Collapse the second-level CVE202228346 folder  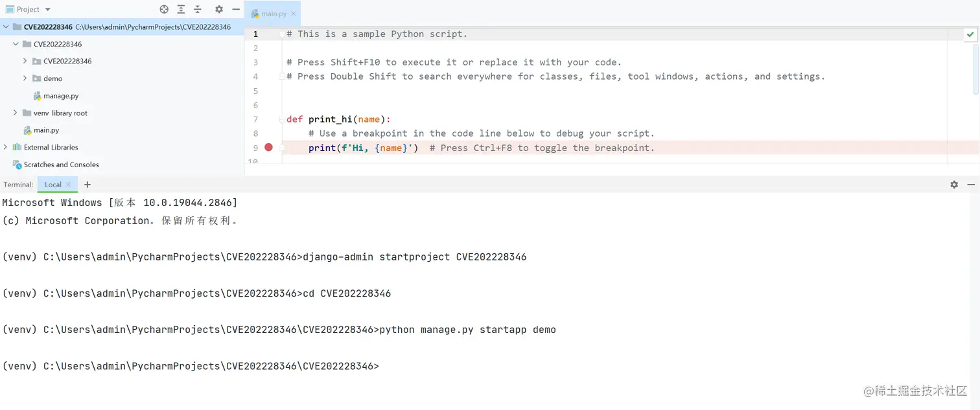point(16,44)
